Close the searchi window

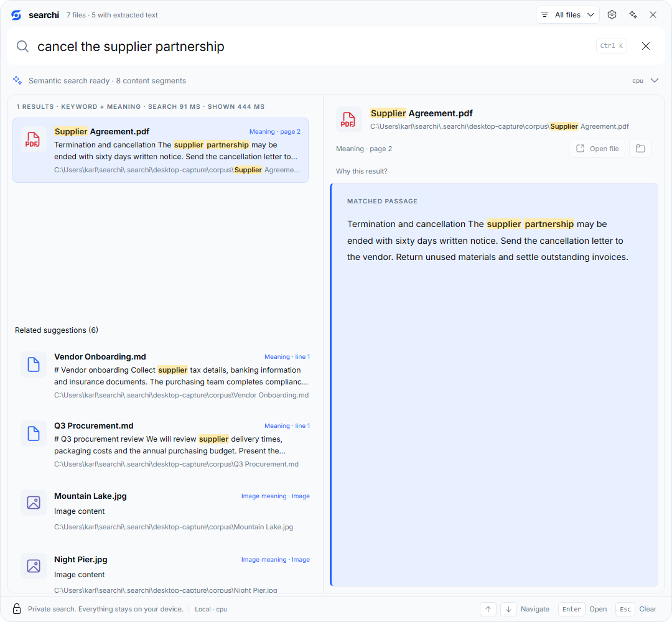pyautogui.click(x=653, y=15)
